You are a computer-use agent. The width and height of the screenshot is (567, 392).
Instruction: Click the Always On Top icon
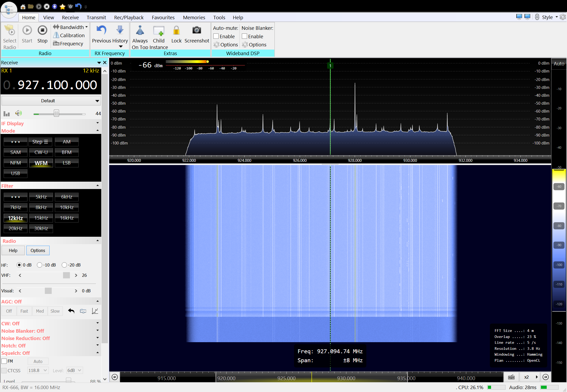140,31
